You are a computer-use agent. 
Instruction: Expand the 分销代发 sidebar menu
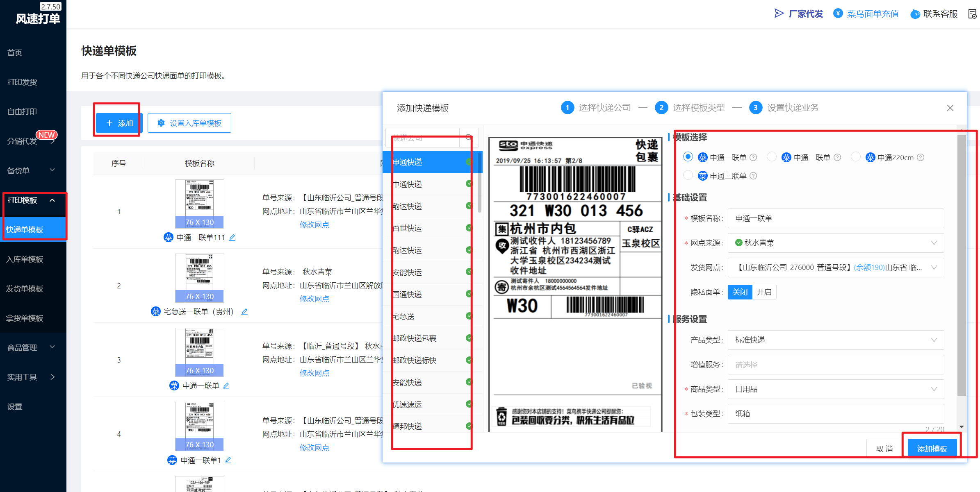pos(33,141)
